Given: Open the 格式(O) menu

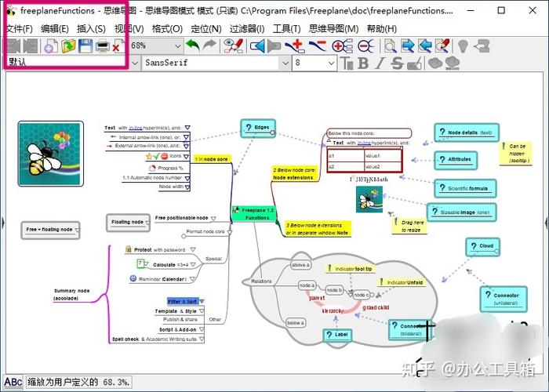Looking at the screenshot, I should click(167, 29).
